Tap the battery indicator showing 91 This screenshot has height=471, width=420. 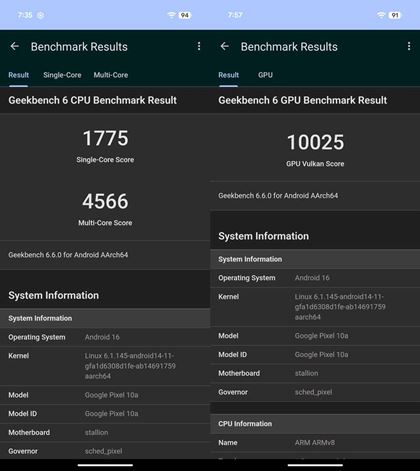pos(395,15)
